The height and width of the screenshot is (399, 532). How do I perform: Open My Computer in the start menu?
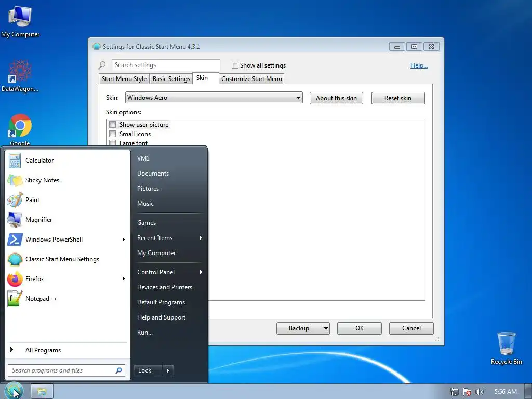click(170, 253)
